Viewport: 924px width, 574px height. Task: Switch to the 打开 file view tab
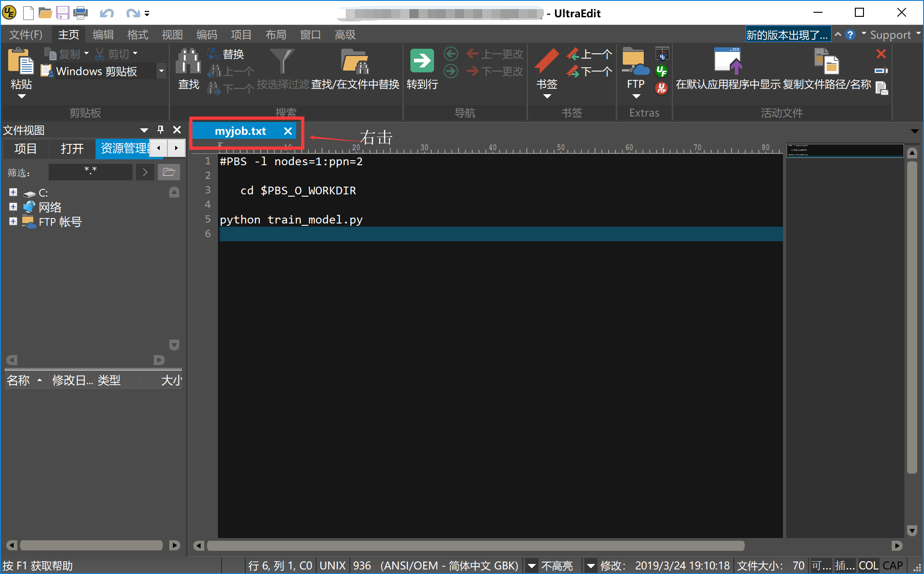coord(72,148)
